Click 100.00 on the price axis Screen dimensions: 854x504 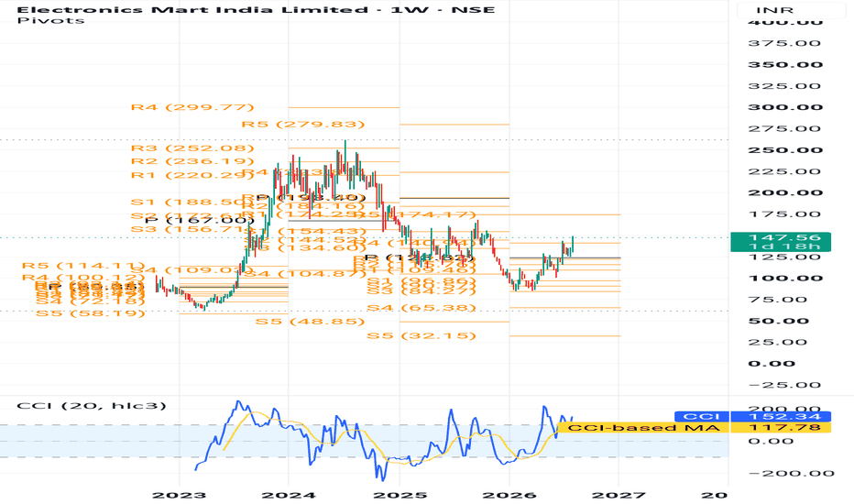pos(785,279)
